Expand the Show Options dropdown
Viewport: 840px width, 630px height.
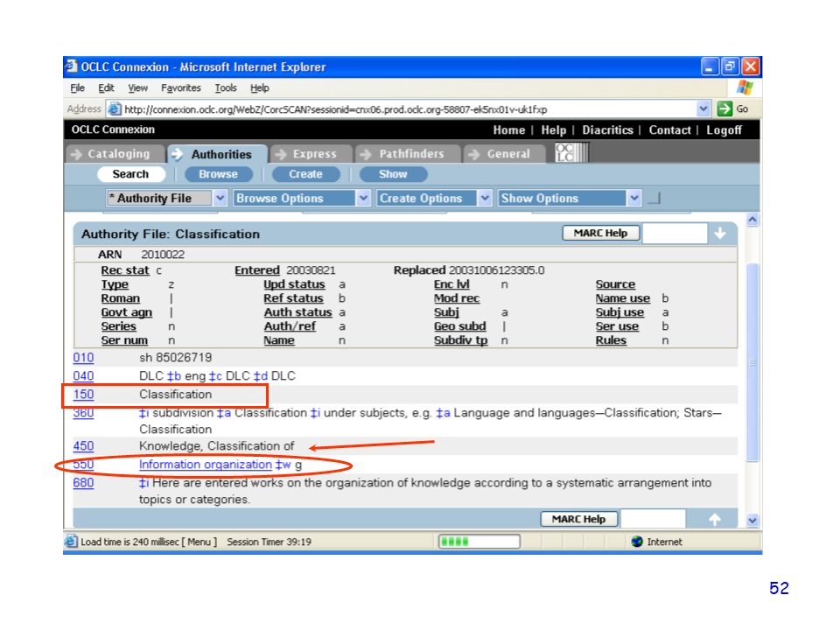[634, 199]
